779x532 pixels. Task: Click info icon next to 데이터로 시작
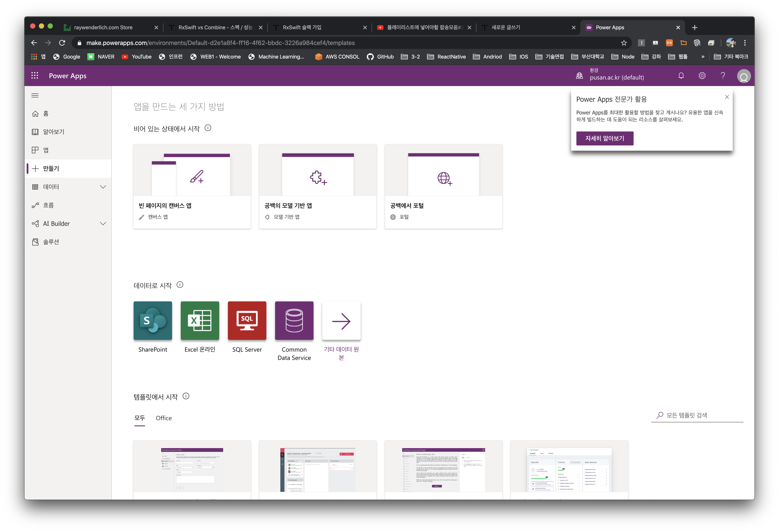click(180, 285)
